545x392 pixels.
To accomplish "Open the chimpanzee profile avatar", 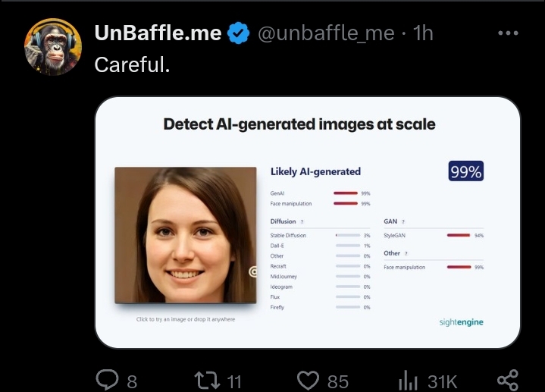I will tap(53, 47).
